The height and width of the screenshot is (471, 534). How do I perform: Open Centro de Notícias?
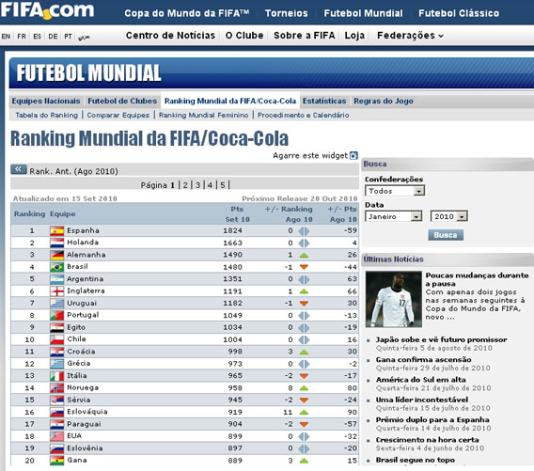tap(170, 35)
